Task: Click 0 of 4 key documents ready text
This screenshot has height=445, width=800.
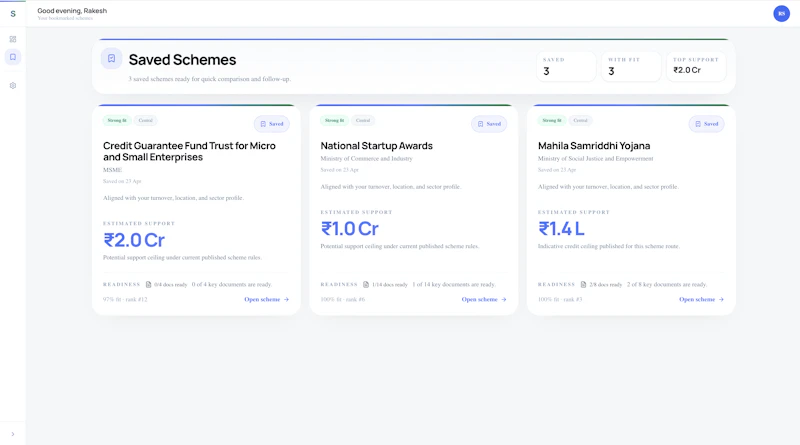Action: [232, 285]
